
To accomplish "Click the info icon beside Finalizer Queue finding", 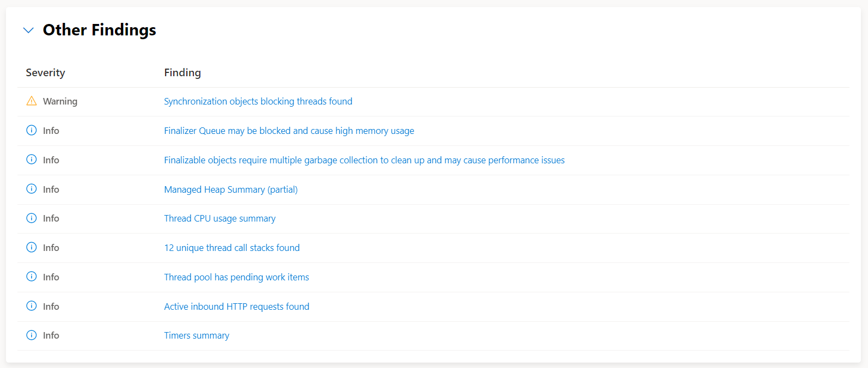I will click(x=32, y=130).
